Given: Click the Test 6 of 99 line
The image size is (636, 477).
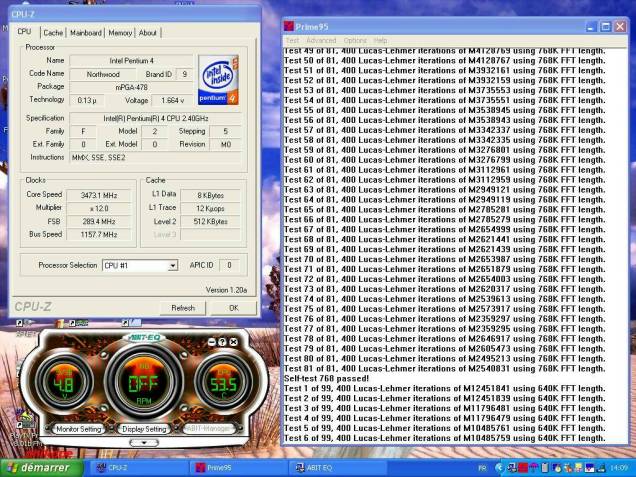Looking at the screenshot, I should [x=445, y=438].
